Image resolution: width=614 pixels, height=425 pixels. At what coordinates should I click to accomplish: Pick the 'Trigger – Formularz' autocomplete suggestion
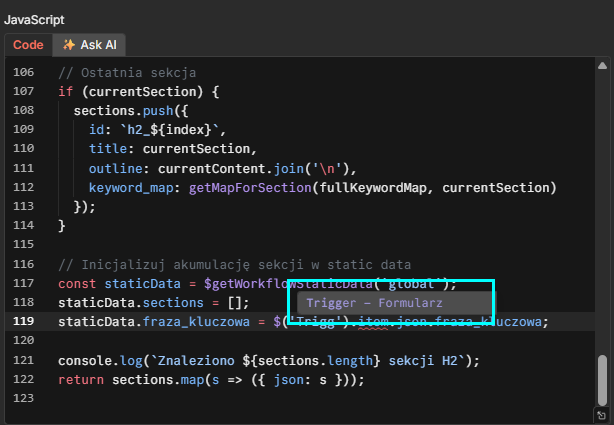[394, 303]
